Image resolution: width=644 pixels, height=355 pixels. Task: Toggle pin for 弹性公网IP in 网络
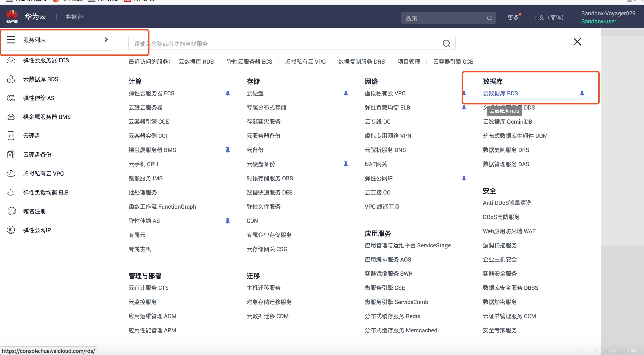[464, 178]
